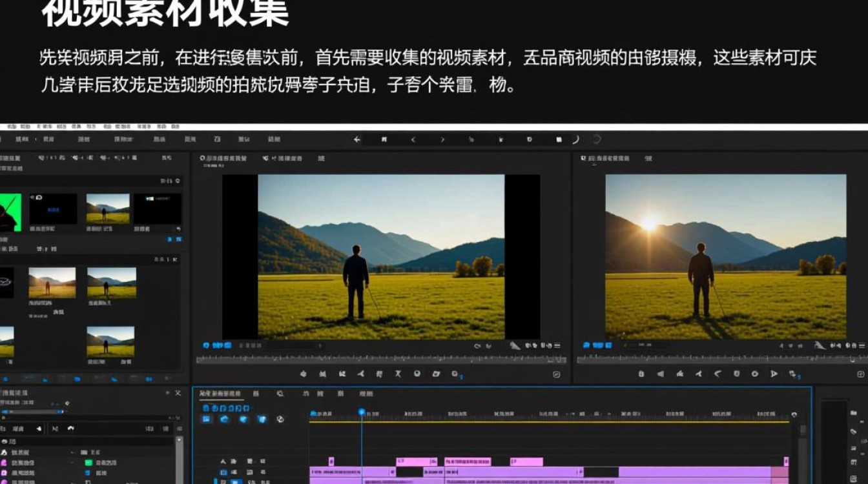Click the lock icon under the right monitor

pyautogui.click(x=641, y=374)
